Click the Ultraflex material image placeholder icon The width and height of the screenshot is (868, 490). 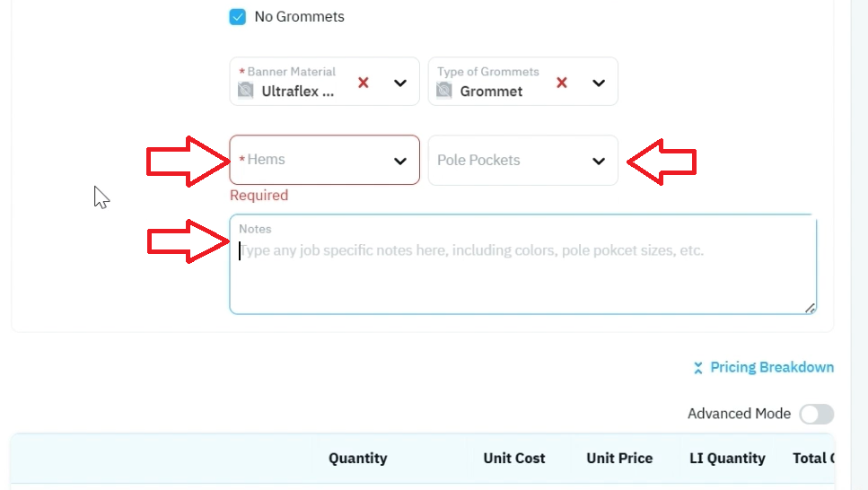coord(246,90)
